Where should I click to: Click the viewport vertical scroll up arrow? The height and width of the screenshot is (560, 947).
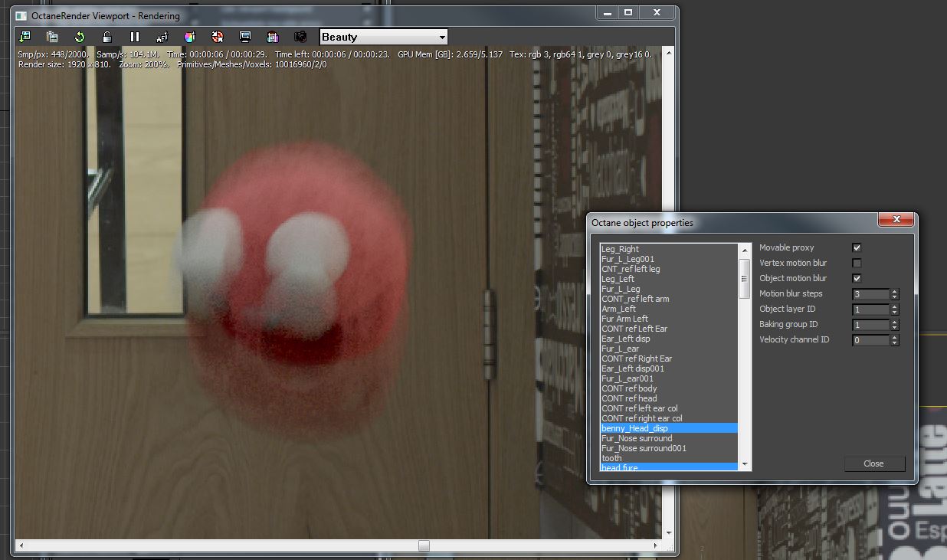(x=668, y=53)
